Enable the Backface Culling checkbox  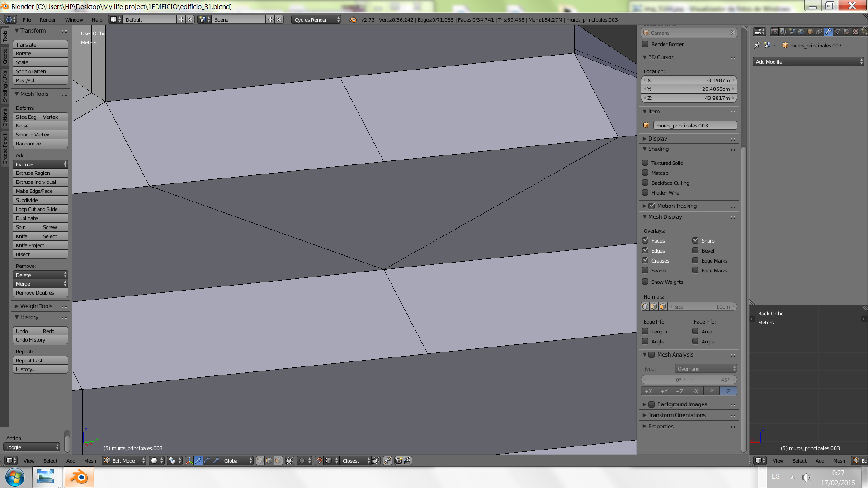coord(645,183)
